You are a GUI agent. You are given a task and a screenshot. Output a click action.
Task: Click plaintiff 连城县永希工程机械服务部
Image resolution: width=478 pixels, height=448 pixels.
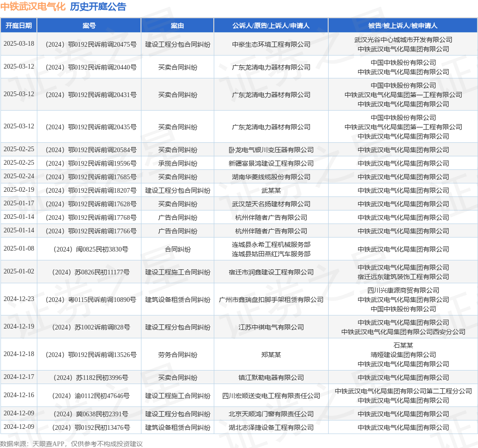(271, 245)
